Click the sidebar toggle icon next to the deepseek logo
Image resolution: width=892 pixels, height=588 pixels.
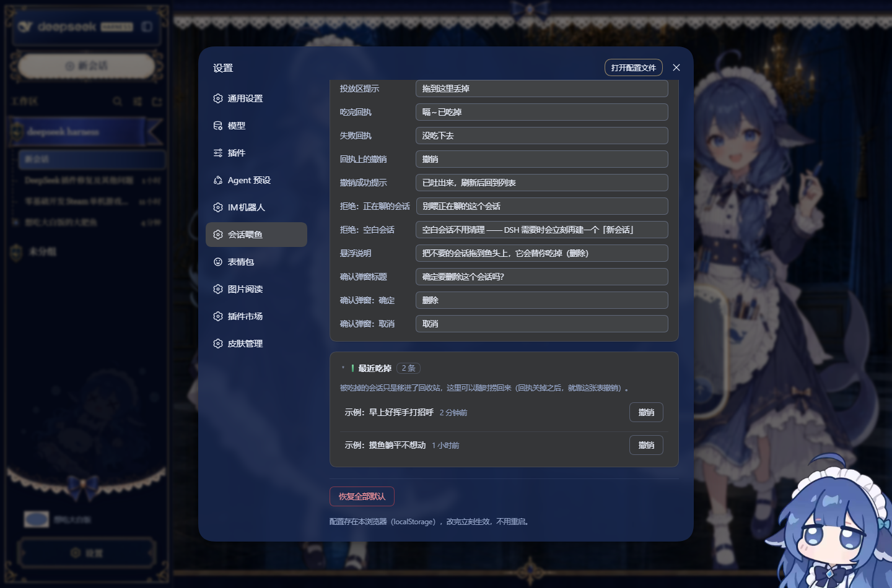[147, 27]
